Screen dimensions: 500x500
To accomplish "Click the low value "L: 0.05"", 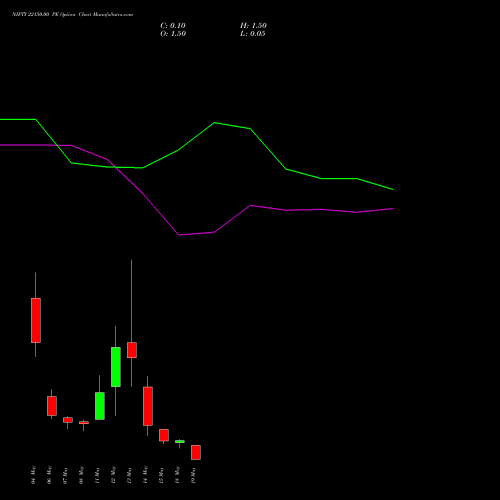I will [253, 34].
